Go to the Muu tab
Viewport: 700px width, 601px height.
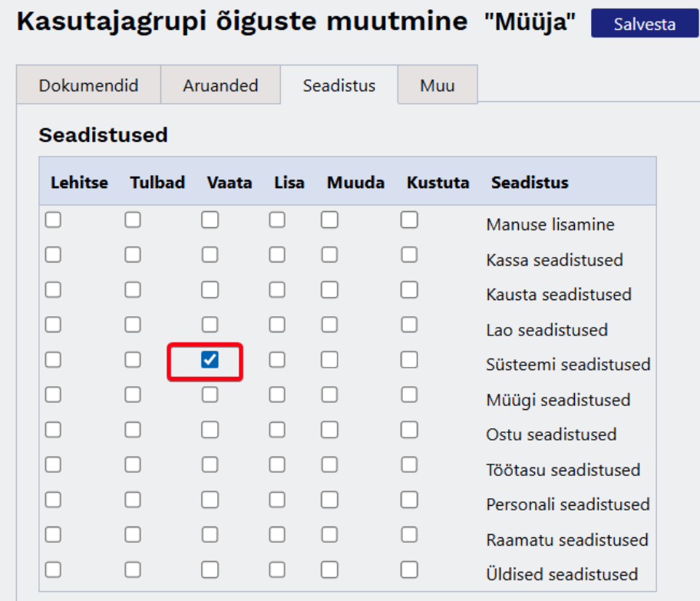(x=437, y=85)
